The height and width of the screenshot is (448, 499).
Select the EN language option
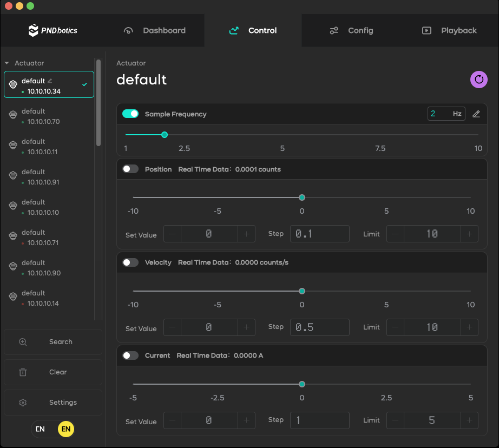66,429
